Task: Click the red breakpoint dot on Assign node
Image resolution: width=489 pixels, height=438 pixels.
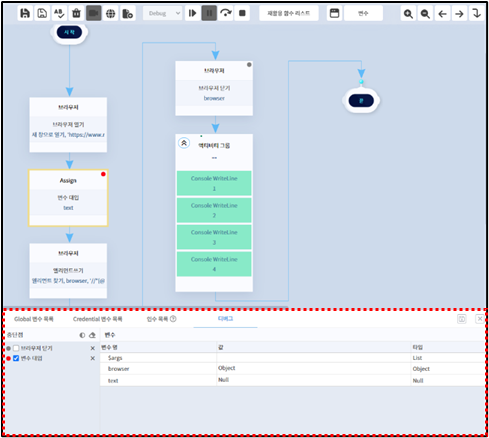Action: click(103, 174)
